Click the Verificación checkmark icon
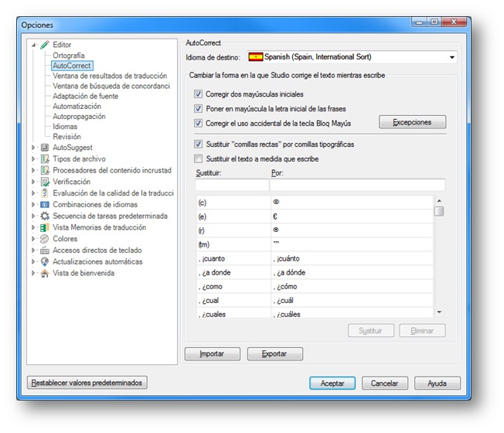This screenshot has height=433, width=504. [45, 182]
